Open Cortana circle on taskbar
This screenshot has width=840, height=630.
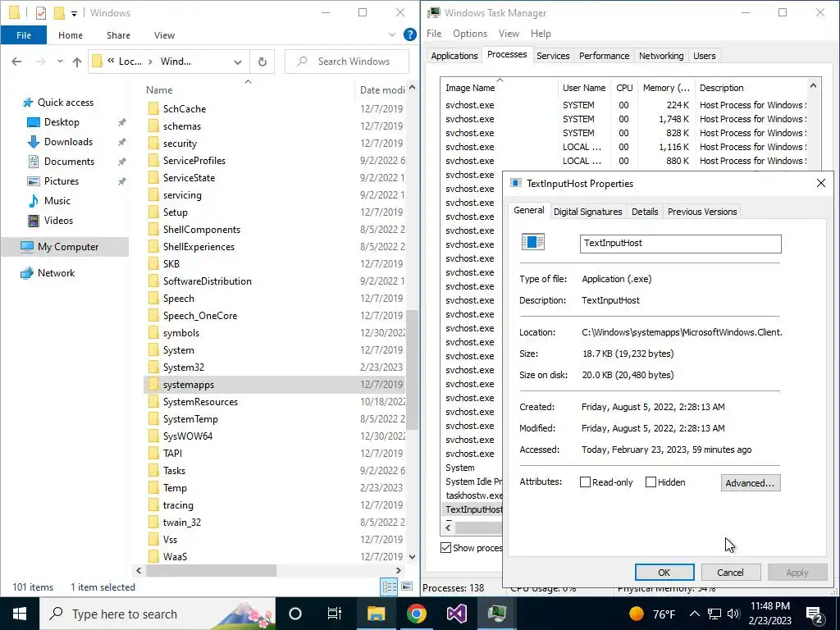[x=295, y=614]
